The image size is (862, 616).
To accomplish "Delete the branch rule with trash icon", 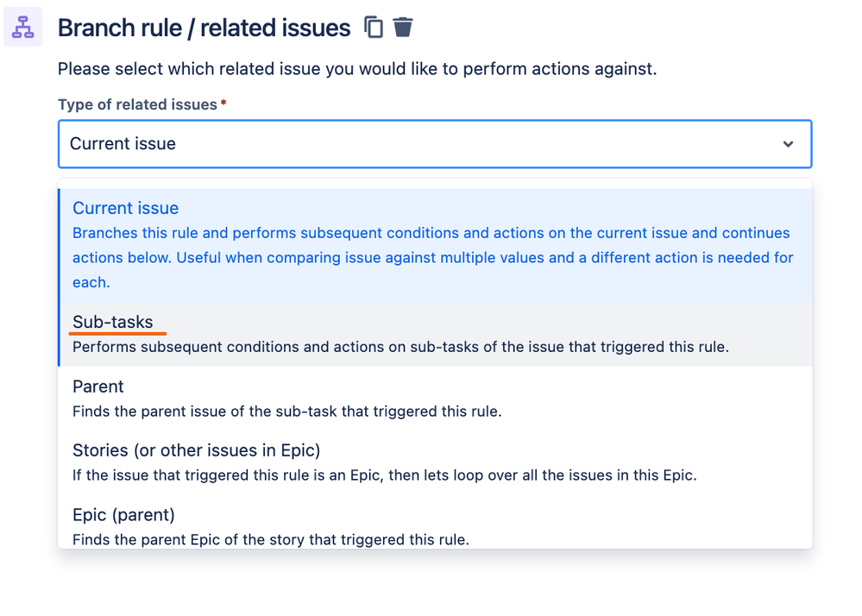I will tap(402, 27).
